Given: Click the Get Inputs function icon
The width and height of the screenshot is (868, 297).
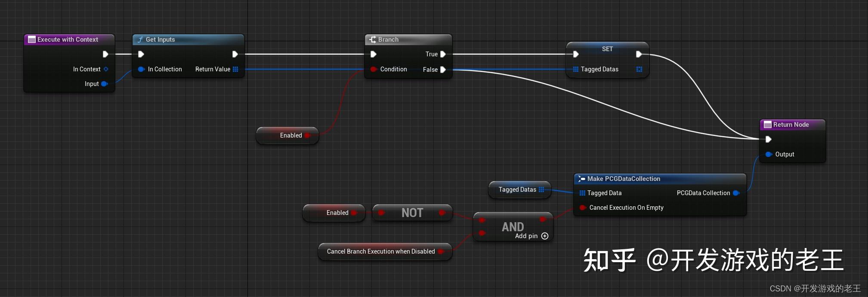Looking at the screenshot, I should point(140,40).
